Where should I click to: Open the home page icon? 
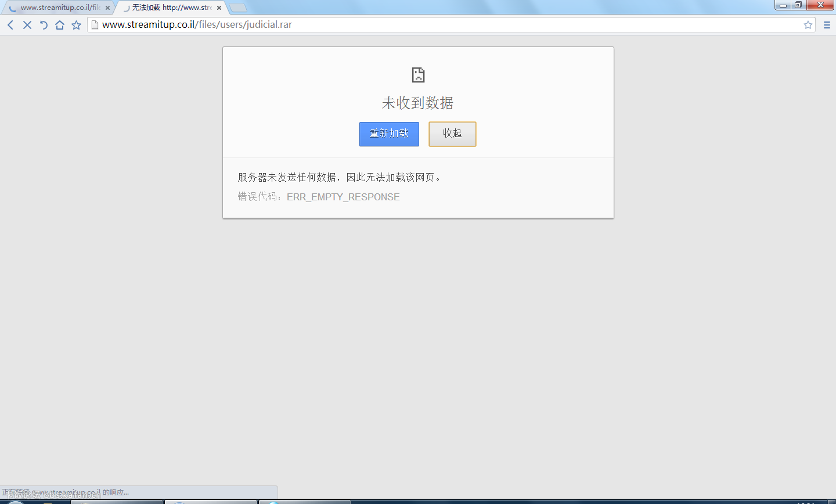[60, 25]
